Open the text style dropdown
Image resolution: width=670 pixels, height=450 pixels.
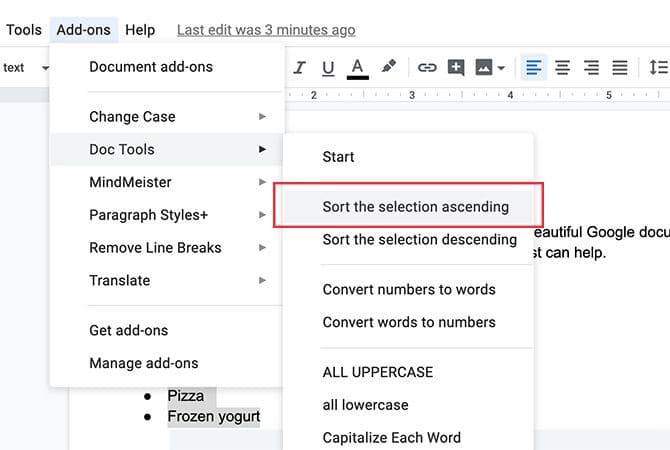(x=26, y=68)
